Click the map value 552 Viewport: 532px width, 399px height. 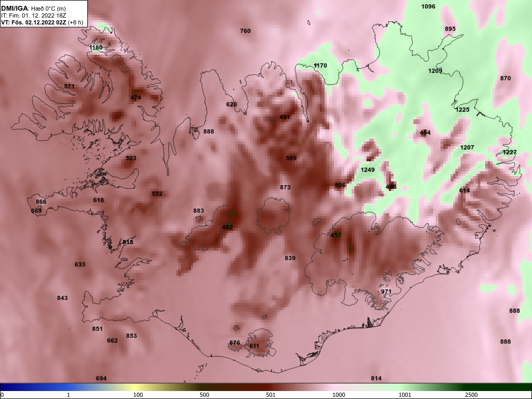(157, 194)
